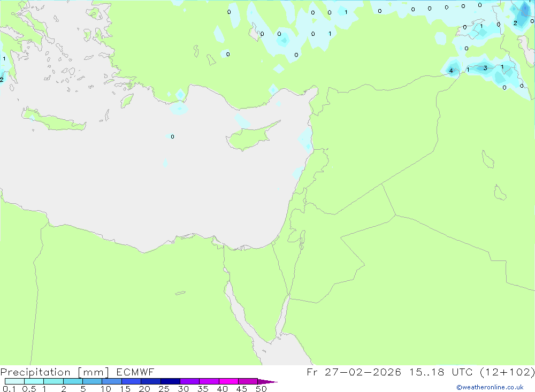The width and height of the screenshot is (535, 392).
Task: Open the weatheronline.co.uk copyright link
Action: (x=490, y=387)
